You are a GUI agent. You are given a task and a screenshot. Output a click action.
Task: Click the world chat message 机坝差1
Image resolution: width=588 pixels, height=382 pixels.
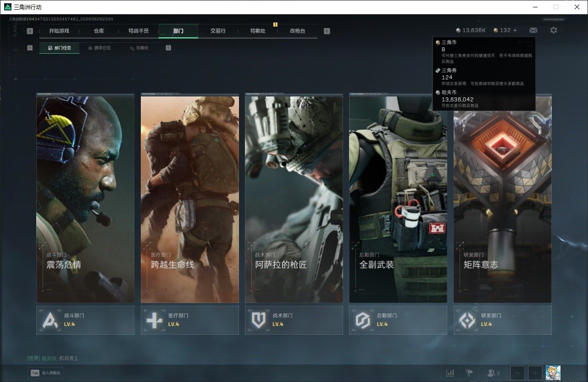click(x=68, y=358)
